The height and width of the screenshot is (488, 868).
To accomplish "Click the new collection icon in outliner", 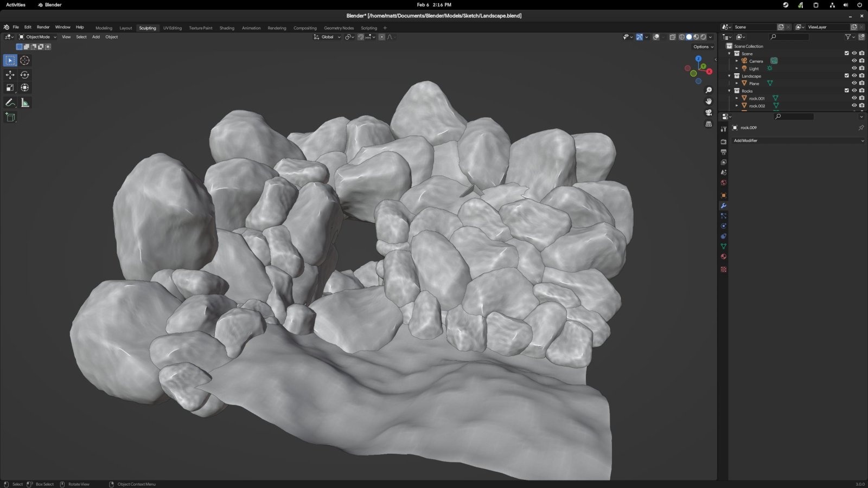I will (861, 37).
